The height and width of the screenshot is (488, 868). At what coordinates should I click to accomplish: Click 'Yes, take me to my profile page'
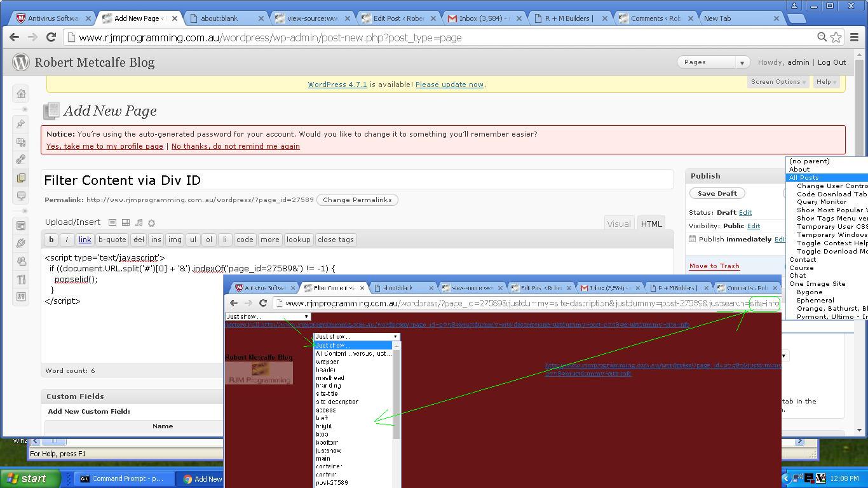click(x=105, y=146)
